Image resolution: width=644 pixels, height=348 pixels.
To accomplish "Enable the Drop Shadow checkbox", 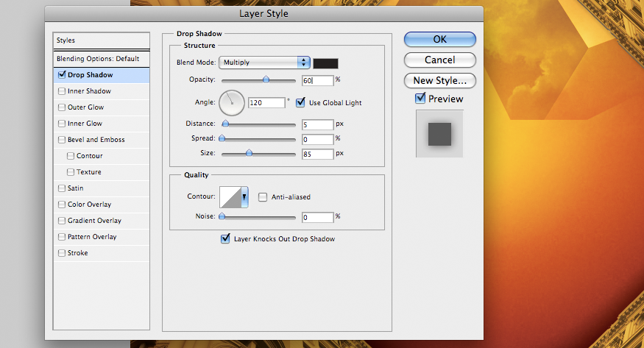I will pyautogui.click(x=62, y=75).
